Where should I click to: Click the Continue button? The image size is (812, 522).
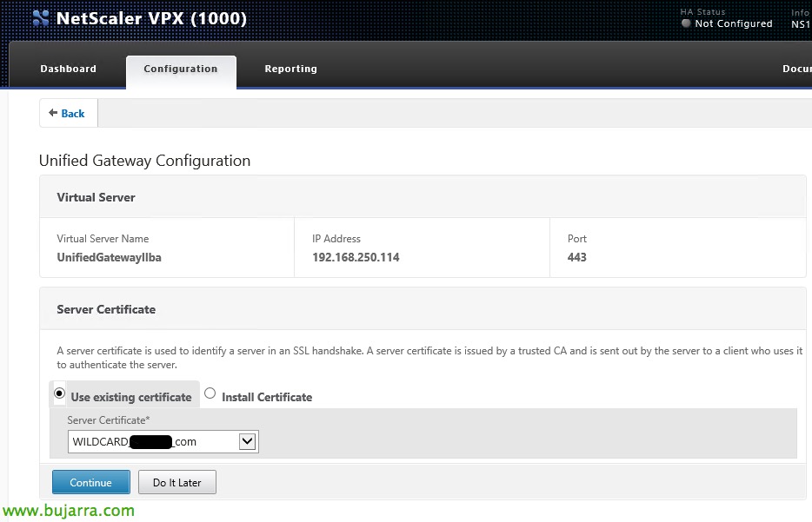click(x=91, y=482)
